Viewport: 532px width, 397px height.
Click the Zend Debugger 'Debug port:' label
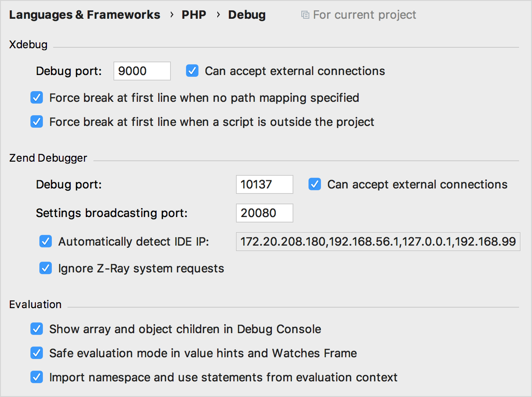[x=69, y=185]
